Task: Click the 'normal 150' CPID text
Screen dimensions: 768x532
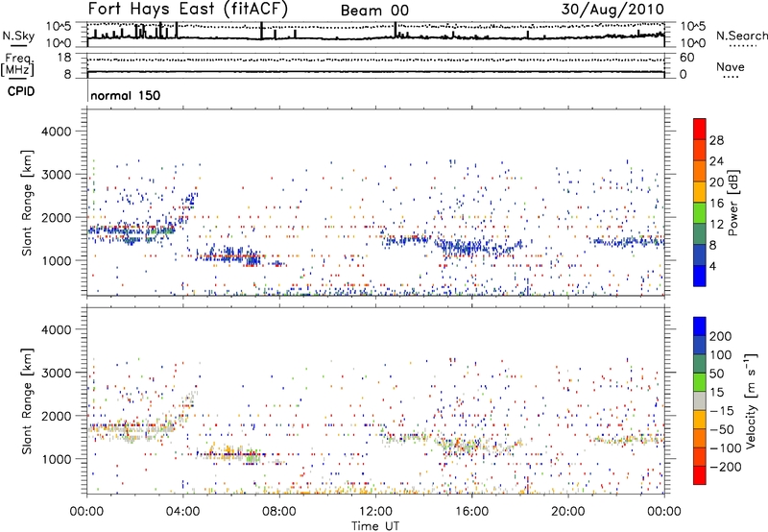Action: click(x=126, y=95)
